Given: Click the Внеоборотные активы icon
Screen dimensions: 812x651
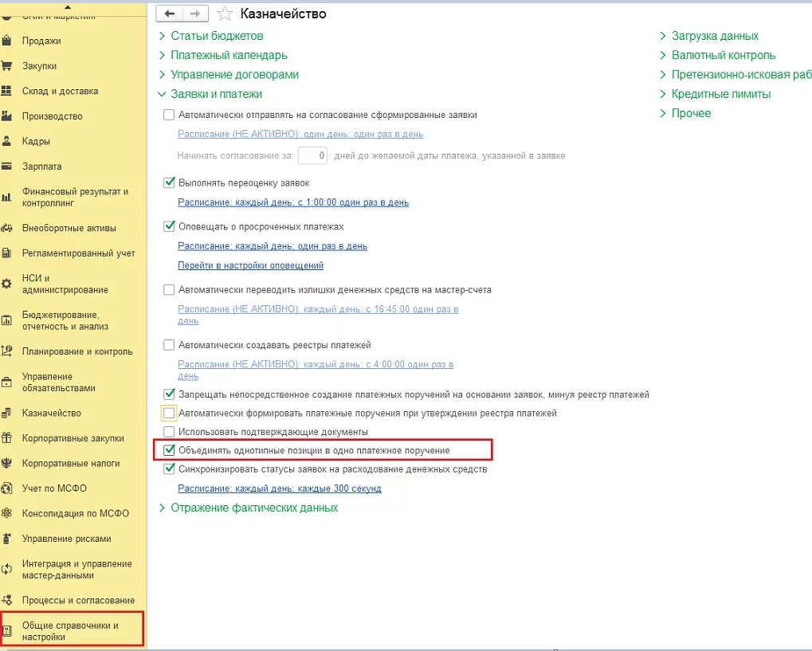Looking at the screenshot, I should [6, 228].
